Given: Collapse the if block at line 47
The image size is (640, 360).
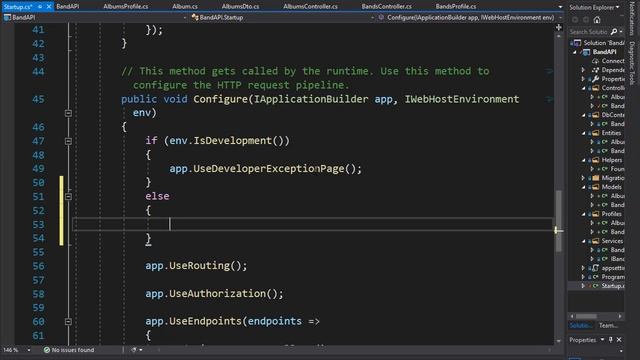Looking at the screenshot, I should pos(68,141).
